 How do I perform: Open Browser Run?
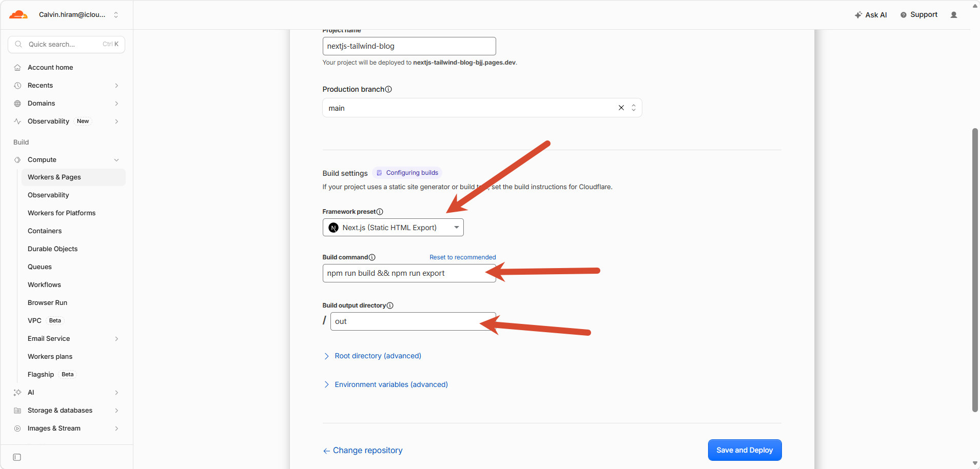(47, 302)
